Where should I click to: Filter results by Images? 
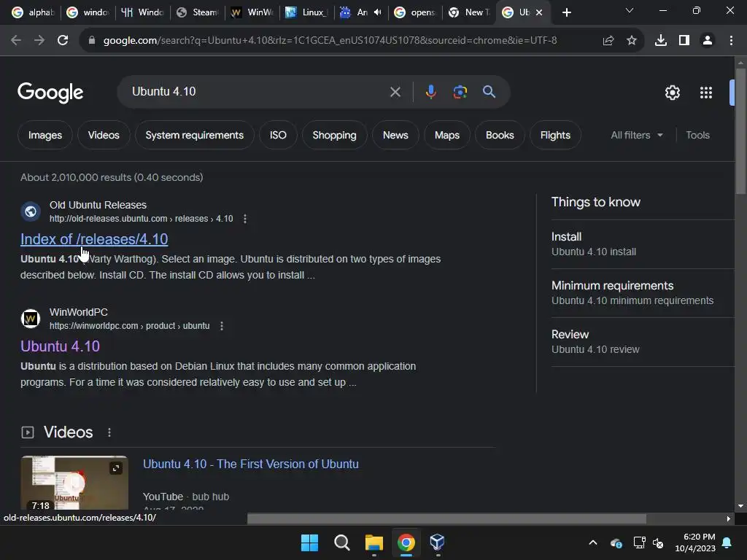click(45, 135)
